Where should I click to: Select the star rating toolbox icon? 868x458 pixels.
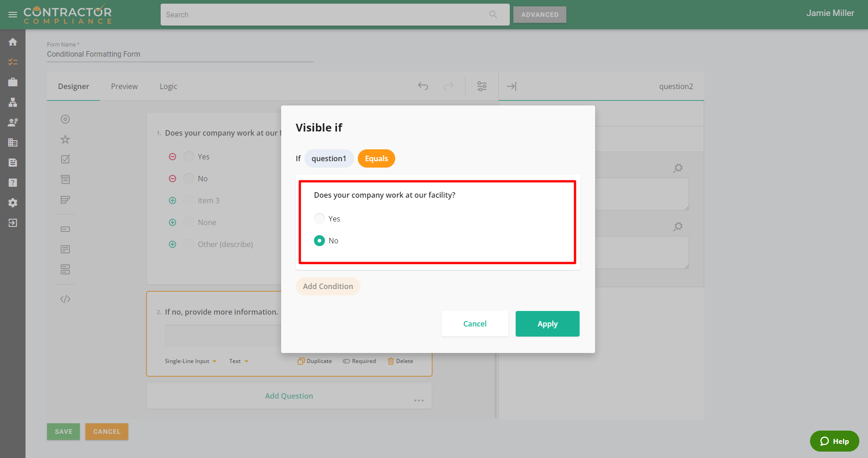point(65,139)
